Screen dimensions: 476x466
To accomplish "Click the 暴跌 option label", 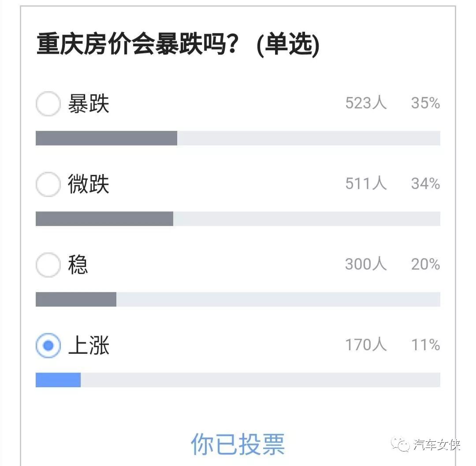I will tap(88, 104).
